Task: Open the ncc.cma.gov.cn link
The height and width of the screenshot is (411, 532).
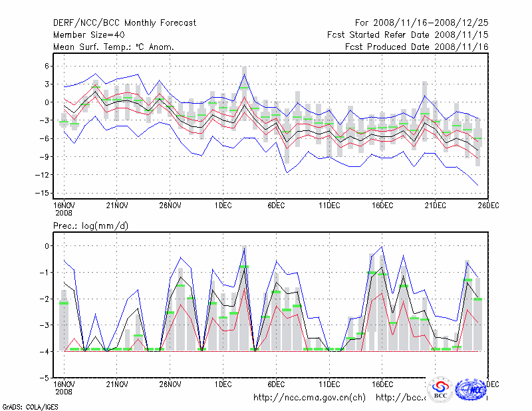Action: pyautogui.click(x=309, y=398)
